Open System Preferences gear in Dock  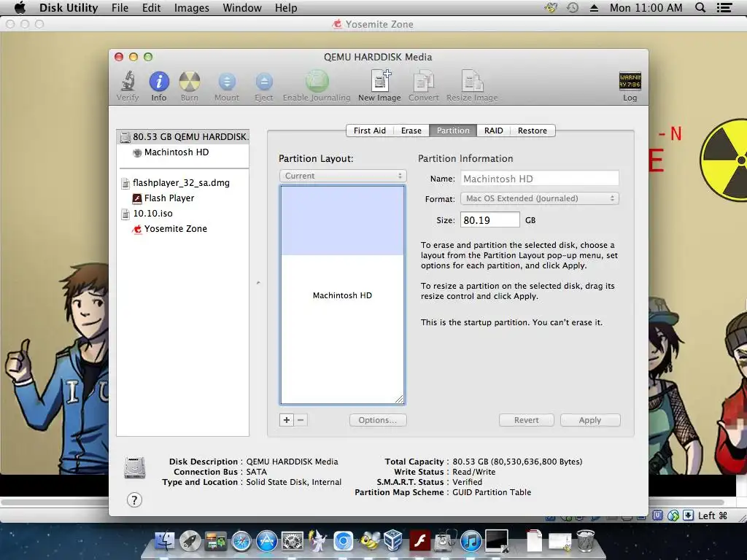pos(292,541)
